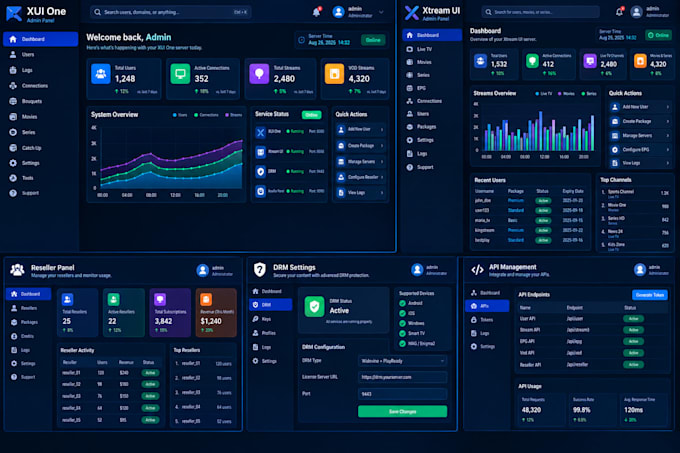
Task: Click the Credits icon in Reseller Panel sidebar
Action: pyautogui.click(x=14, y=336)
